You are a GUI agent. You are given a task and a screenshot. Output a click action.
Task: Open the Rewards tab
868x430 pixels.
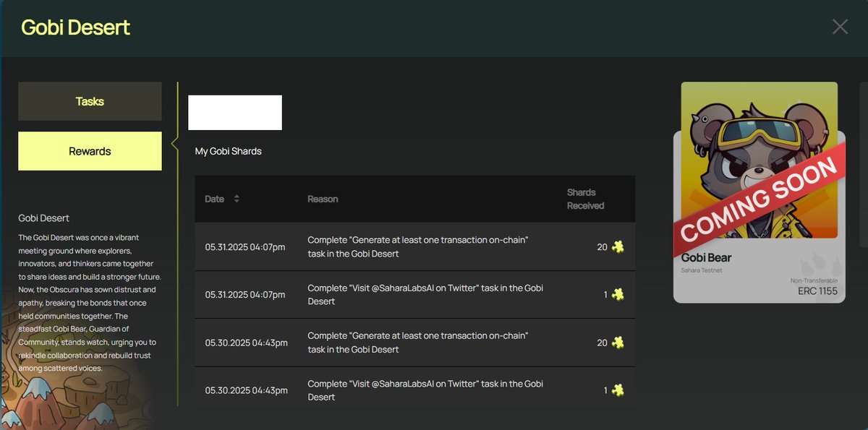point(90,151)
